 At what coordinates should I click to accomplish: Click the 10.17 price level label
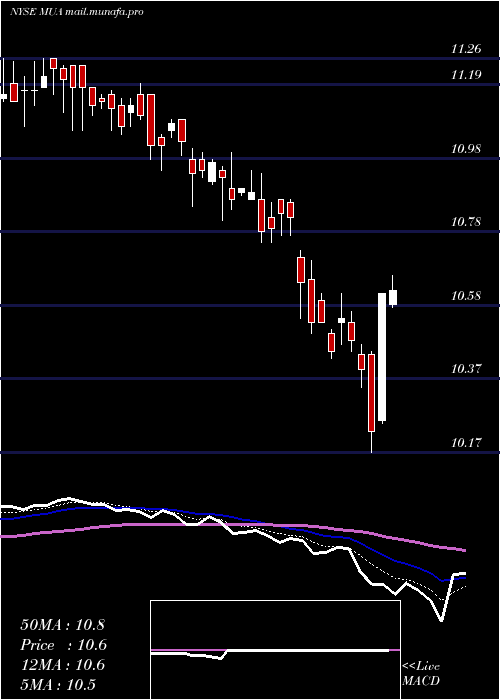[x=466, y=443]
